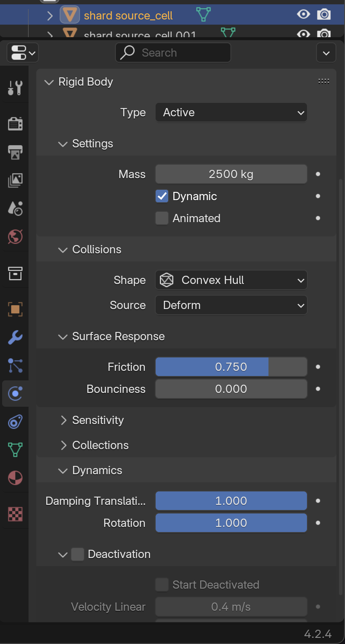Disable the Dynamic checkbox
345x644 pixels.
pyautogui.click(x=162, y=196)
